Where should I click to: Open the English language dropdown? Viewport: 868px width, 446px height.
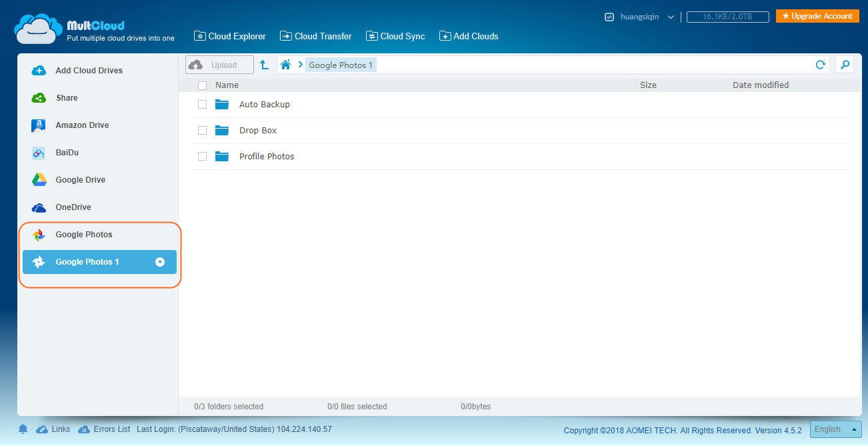(835, 429)
